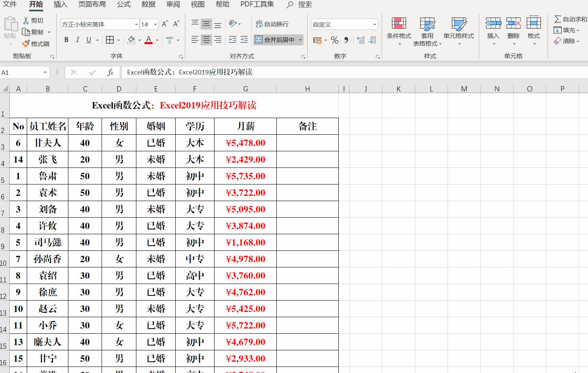The image size is (588, 373).
Task: Click the Insert cells (插入) icon
Action: pos(493,23)
